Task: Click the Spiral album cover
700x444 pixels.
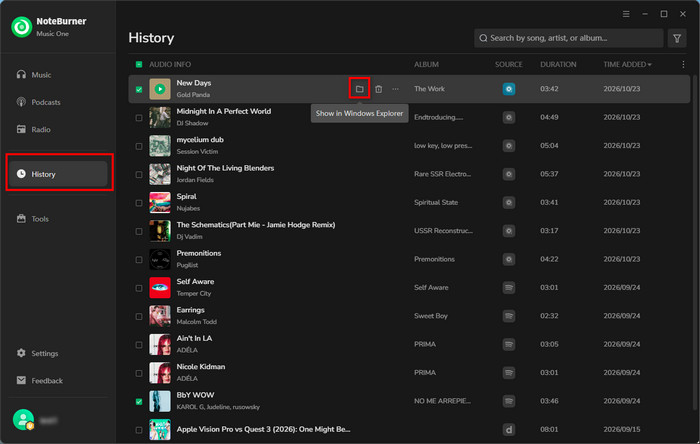Action: tap(160, 203)
